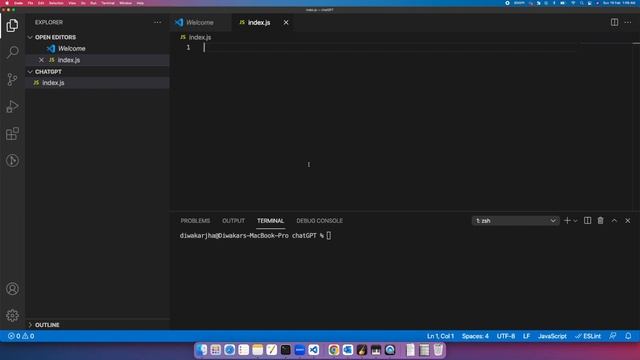Switch to the index.js editor tab

259,22
